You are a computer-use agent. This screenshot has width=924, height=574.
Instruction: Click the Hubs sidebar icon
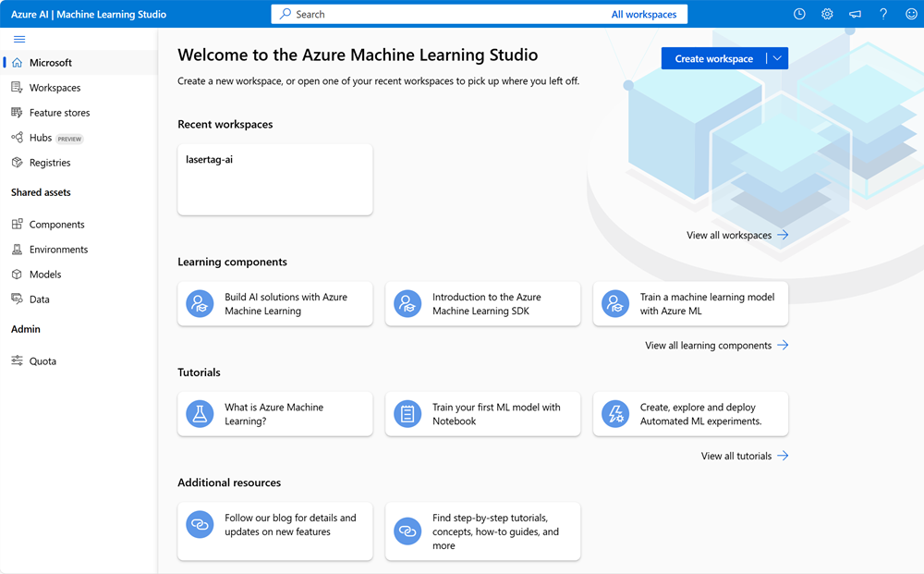click(x=17, y=138)
